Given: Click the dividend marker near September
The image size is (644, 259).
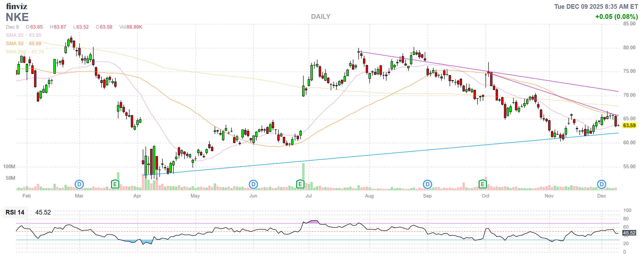Looking at the screenshot, I should [427, 185].
